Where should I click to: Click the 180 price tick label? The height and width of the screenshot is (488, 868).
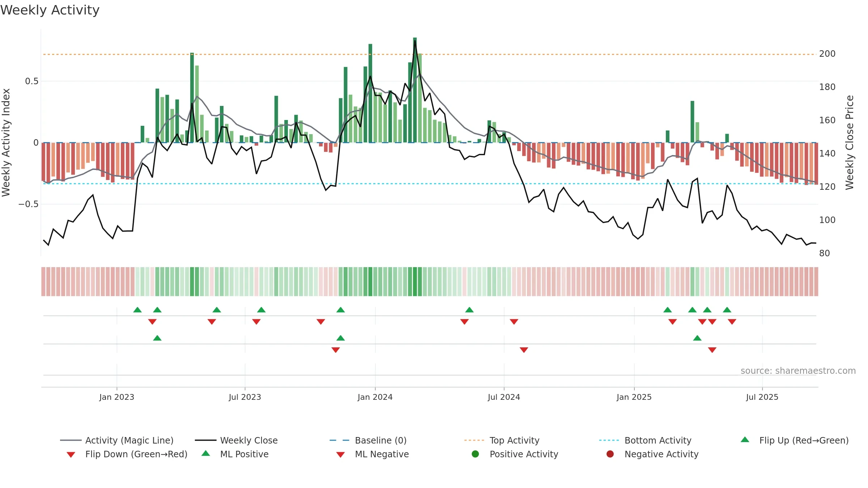[x=827, y=87]
